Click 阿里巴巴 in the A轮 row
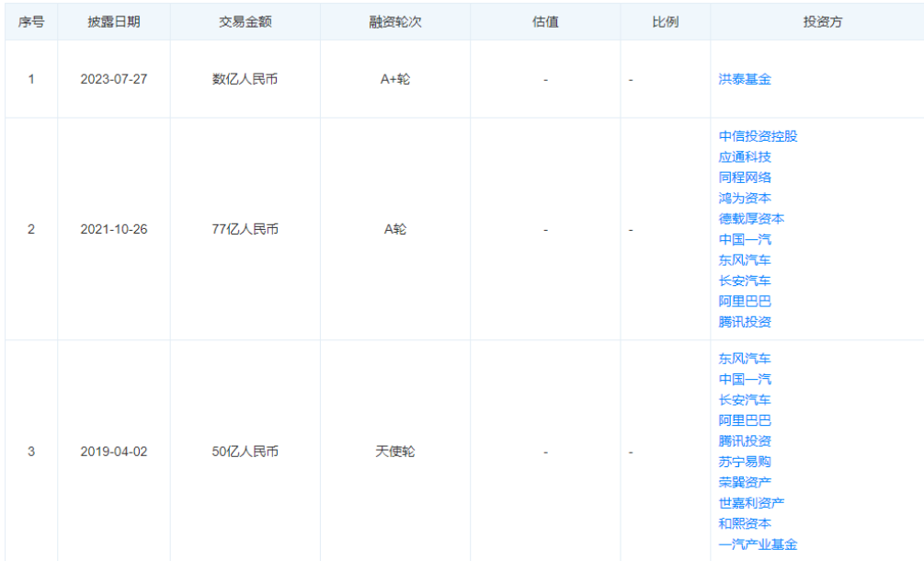This screenshot has height=561, width=924. pyautogui.click(x=745, y=301)
